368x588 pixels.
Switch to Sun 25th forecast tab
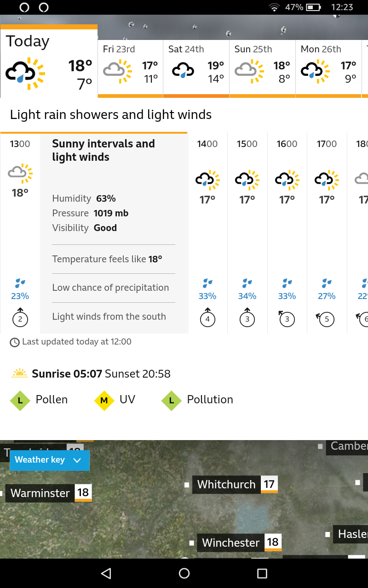[263, 69]
